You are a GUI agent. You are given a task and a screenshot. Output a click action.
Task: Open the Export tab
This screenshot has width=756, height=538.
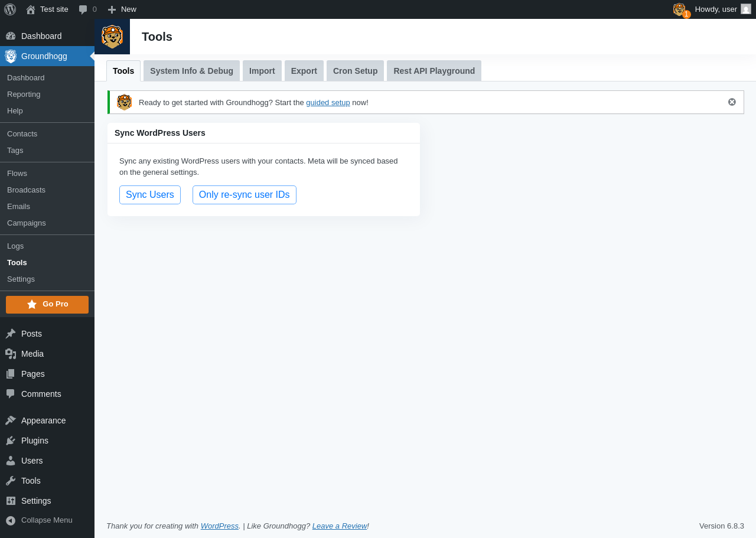pyautogui.click(x=304, y=71)
